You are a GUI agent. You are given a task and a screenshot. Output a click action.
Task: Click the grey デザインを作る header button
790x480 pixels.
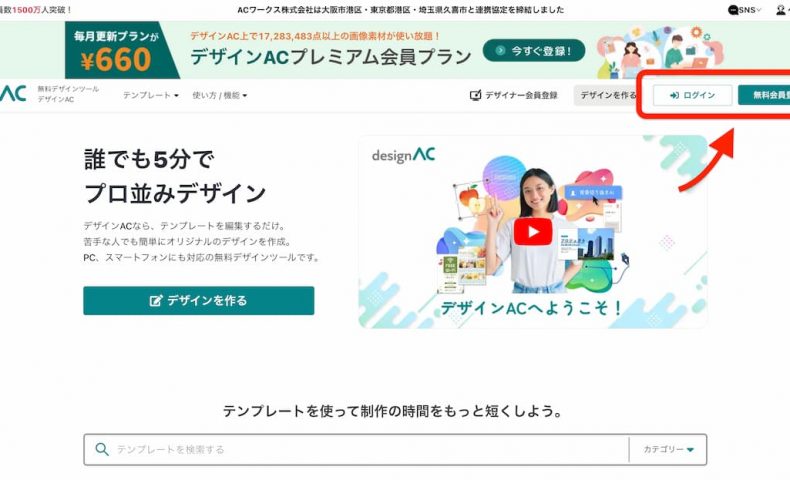click(x=607, y=95)
